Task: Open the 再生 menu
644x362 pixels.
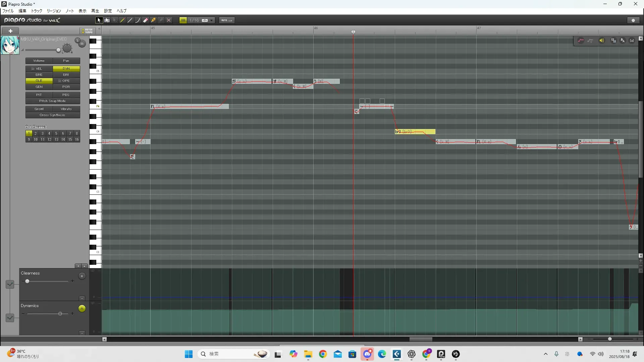Action: click(95, 11)
